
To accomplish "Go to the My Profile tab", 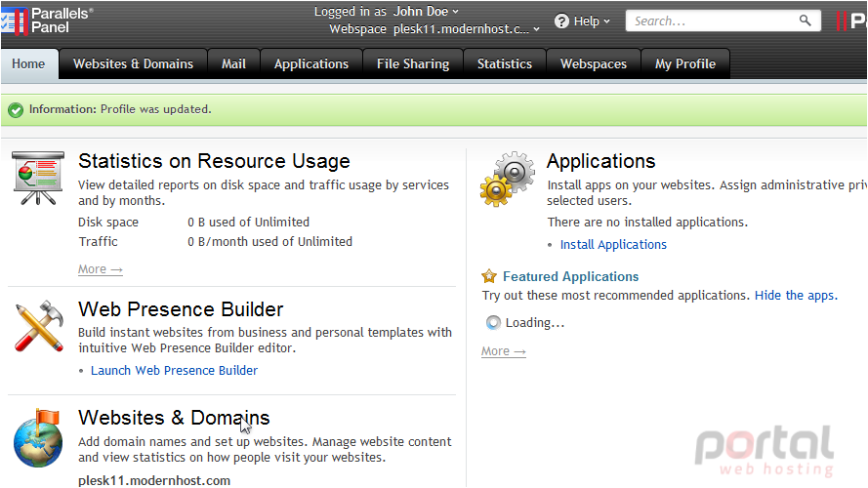I will click(685, 63).
